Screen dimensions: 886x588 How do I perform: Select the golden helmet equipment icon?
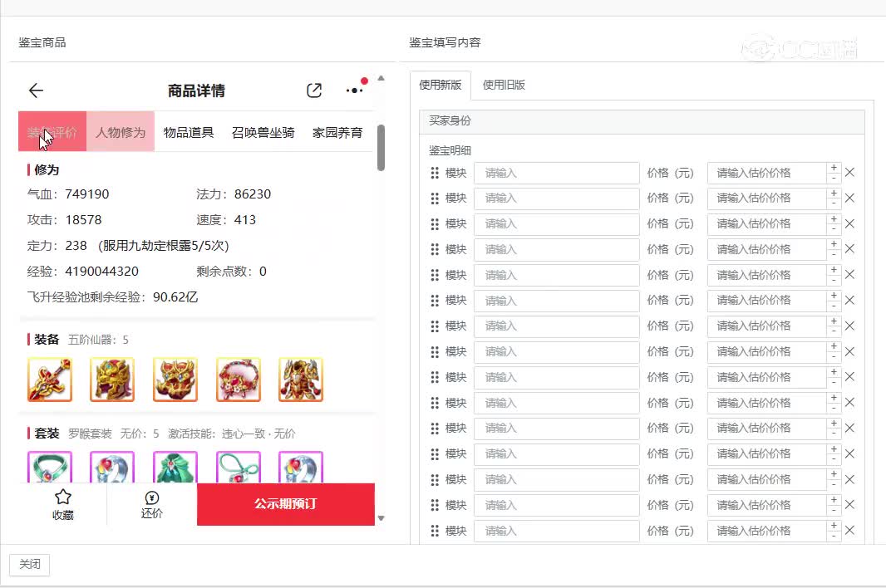[x=112, y=380]
